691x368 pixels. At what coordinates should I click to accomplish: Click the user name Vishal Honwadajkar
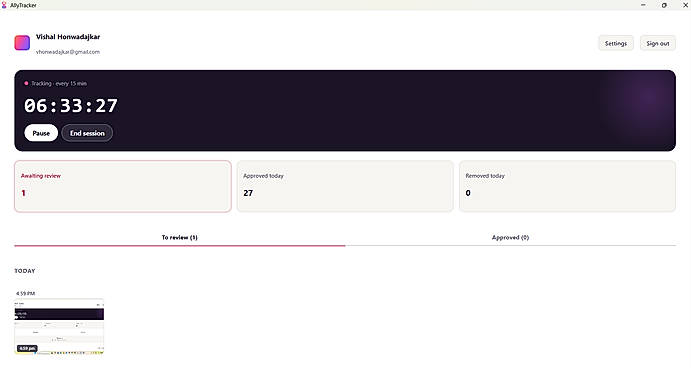68,37
